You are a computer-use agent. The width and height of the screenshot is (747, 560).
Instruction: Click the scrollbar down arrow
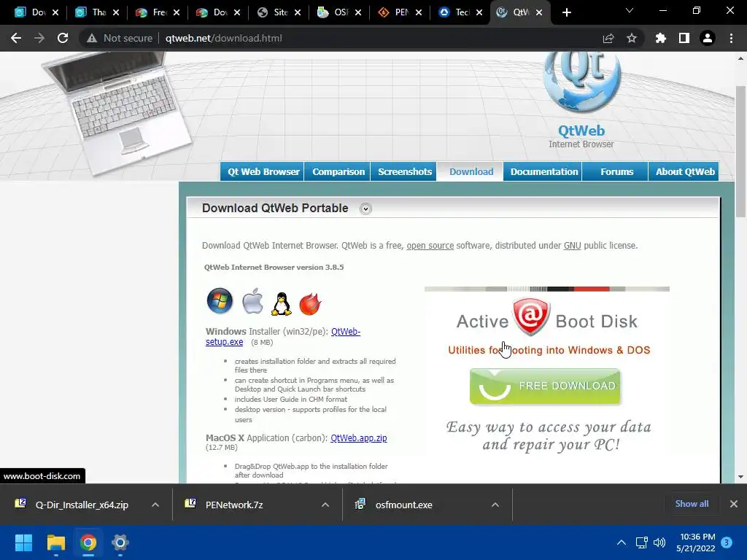(x=740, y=477)
